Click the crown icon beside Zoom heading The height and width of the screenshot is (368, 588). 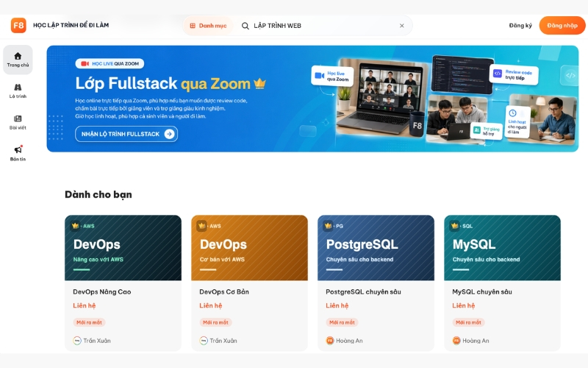click(259, 83)
